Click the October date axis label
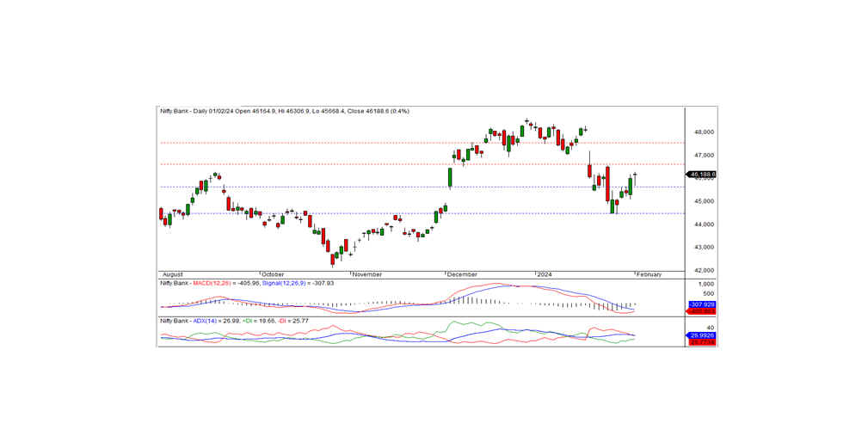 point(273,274)
